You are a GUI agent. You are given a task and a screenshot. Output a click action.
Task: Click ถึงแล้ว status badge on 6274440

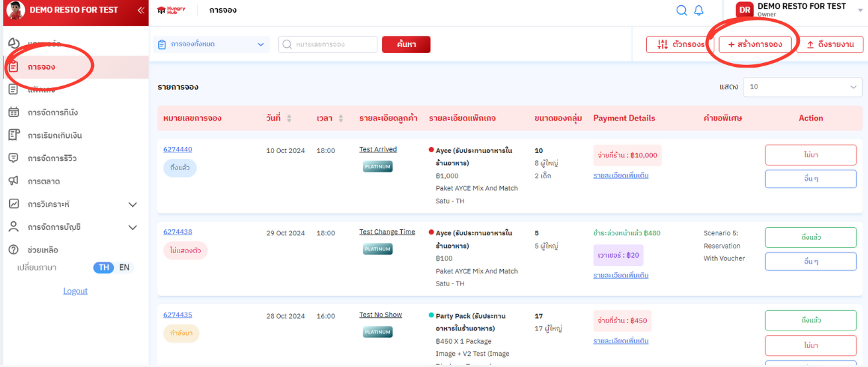coord(180,168)
